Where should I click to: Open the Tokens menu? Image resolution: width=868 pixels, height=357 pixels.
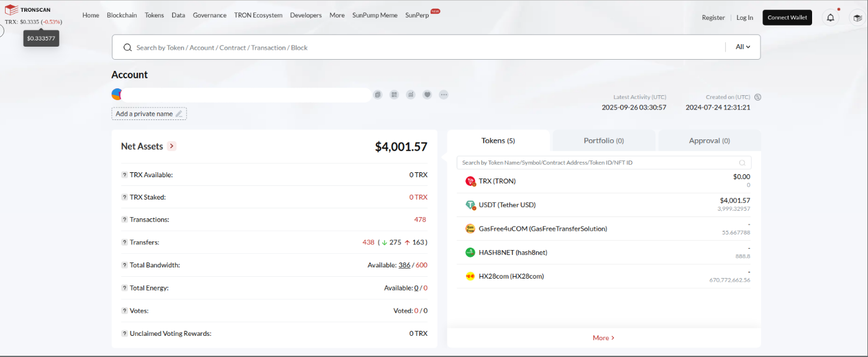(155, 15)
